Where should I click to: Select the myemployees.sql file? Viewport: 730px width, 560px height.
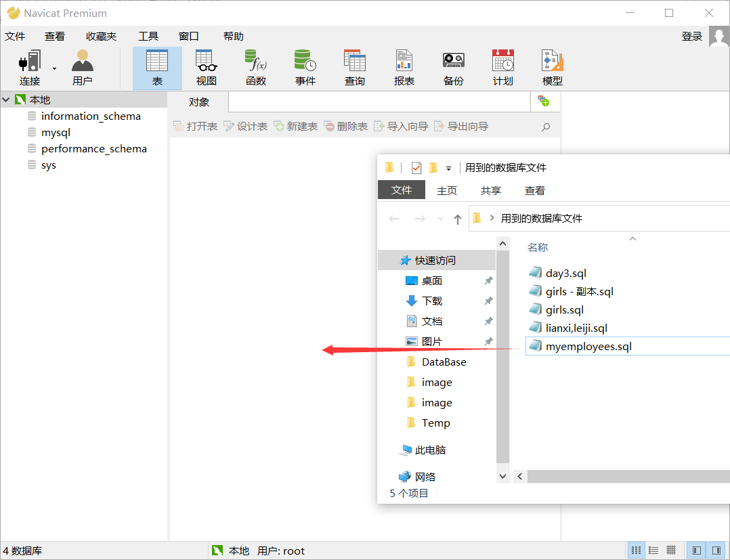588,347
